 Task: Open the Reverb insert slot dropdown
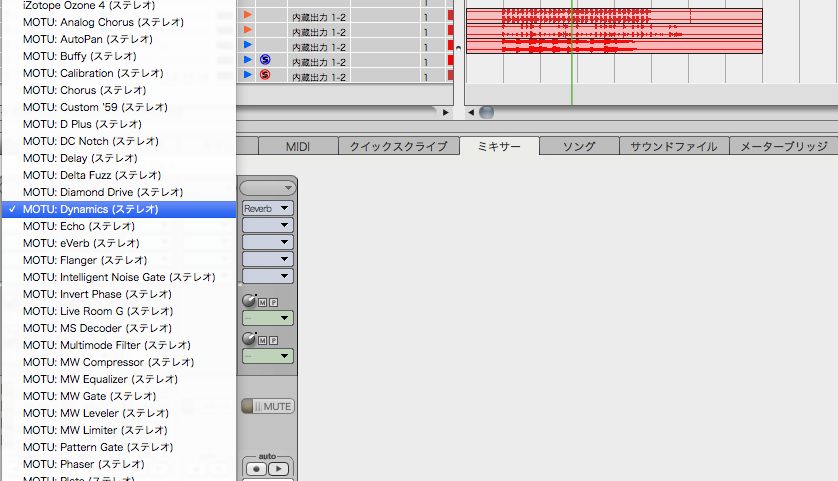268,208
